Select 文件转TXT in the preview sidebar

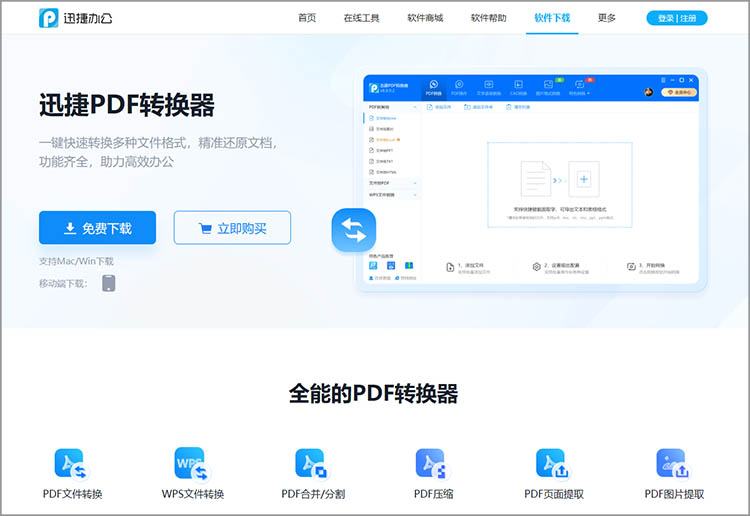[x=381, y=162]
